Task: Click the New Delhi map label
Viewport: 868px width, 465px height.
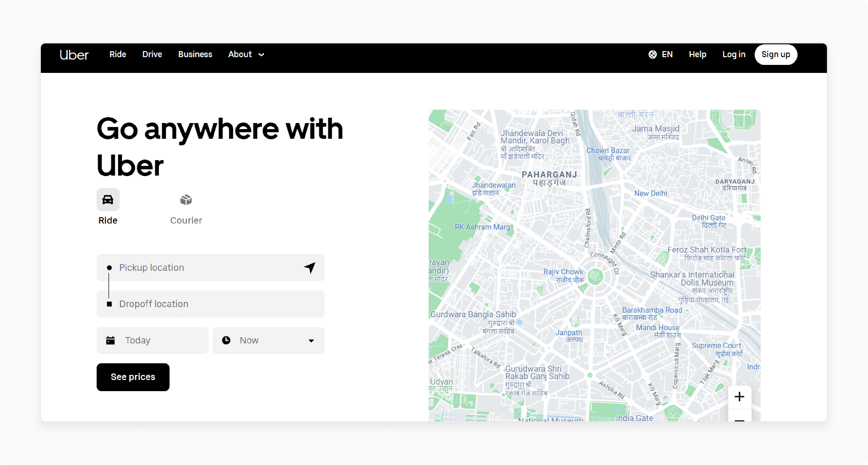Action: pyautogui.click(x=651, y=194)
